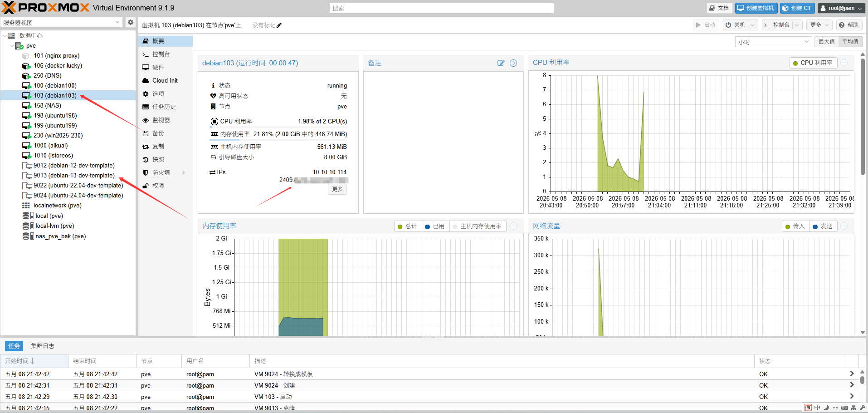Open the Cloud-Init section

(166, 80)
